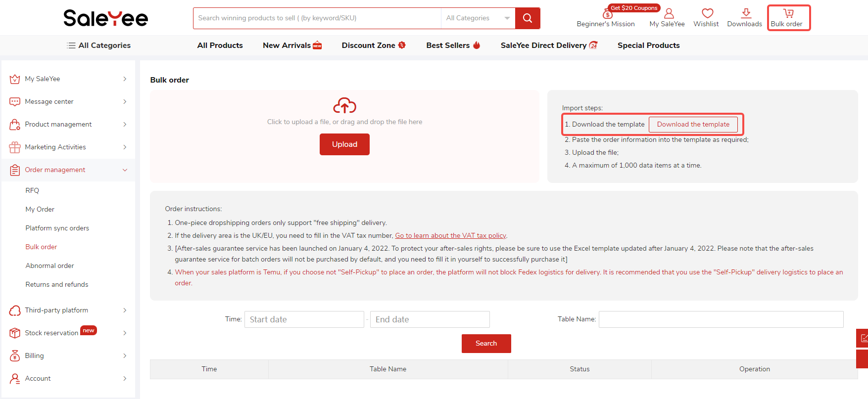Open Returns and refunds in sidebar
The image size is (868, 399).
coord(57,285)
